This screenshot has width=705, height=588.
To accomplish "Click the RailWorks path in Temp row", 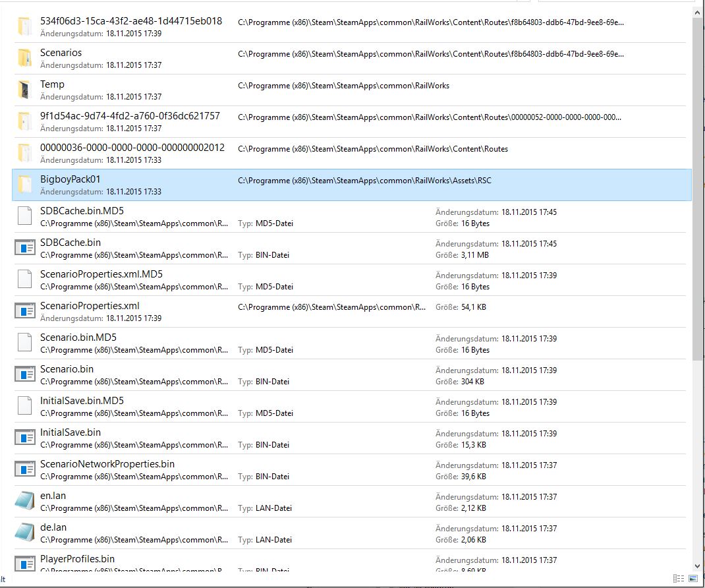I will click(x=343, y=86).
